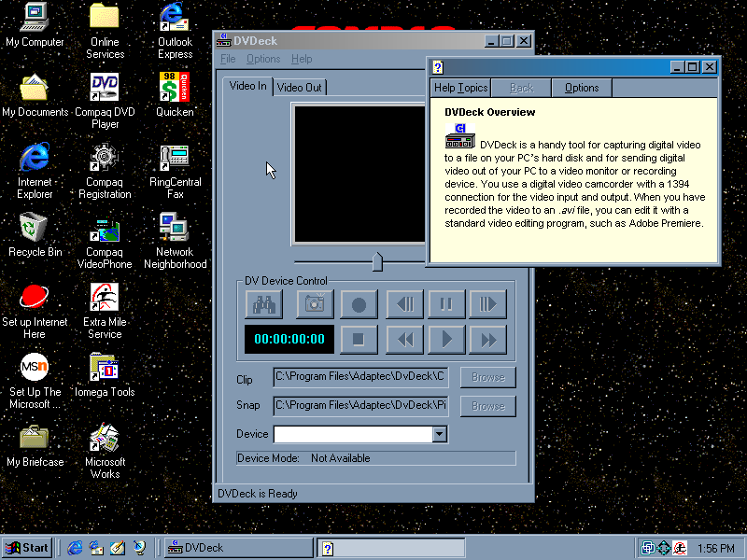Open My Computer desktop icon
747x560 pixels.
click(x=35, y=25)
